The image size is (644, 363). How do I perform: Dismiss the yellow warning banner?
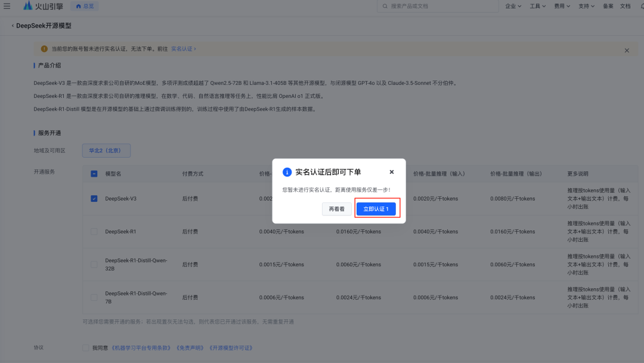click(627, 51)
